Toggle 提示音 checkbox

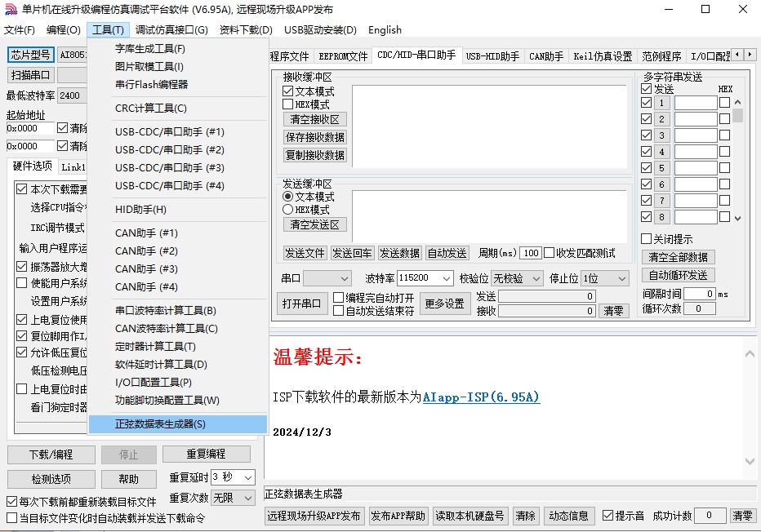point(607,516)
